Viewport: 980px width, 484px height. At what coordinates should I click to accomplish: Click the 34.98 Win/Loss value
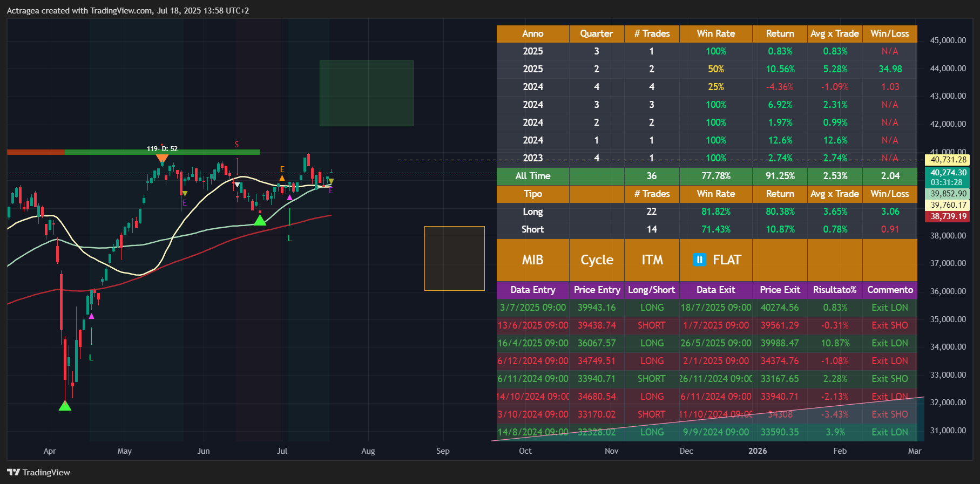(x=890, y=69)
